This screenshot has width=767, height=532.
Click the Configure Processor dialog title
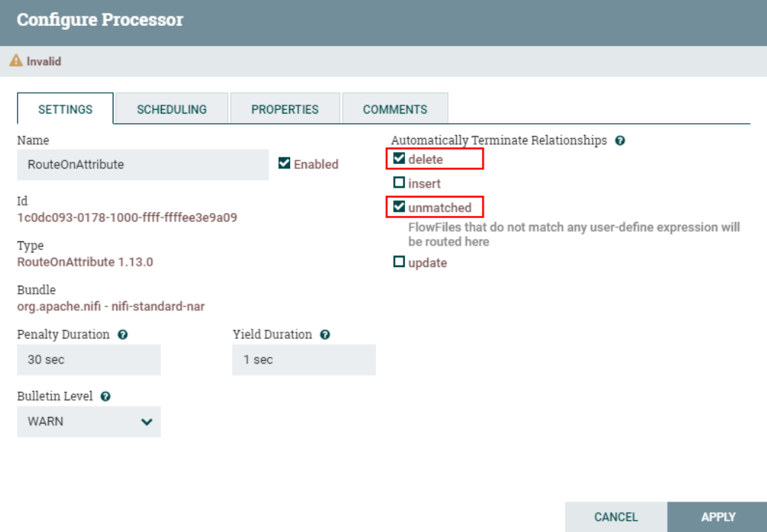coord(100,20)
